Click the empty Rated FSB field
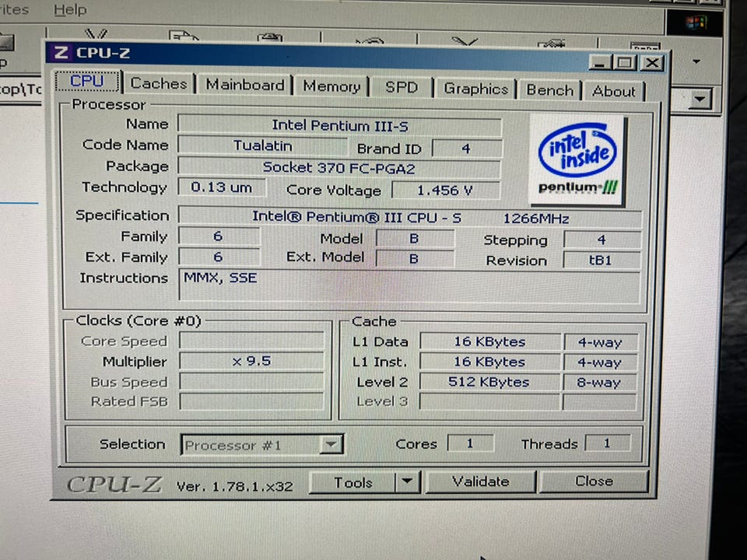 click(251, 401)
